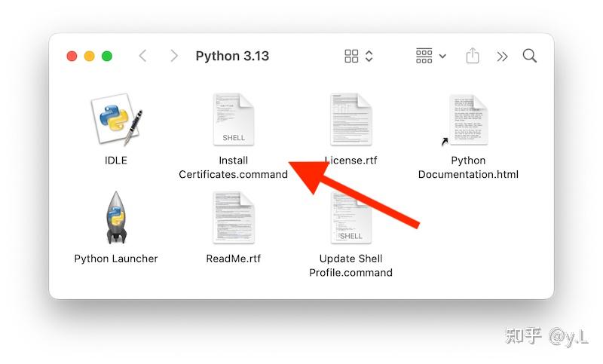Image resolution: width=603 pixels, height=364 pixels.
Task: Open view mode up-down chevron selector
Action: pos(369,56)
